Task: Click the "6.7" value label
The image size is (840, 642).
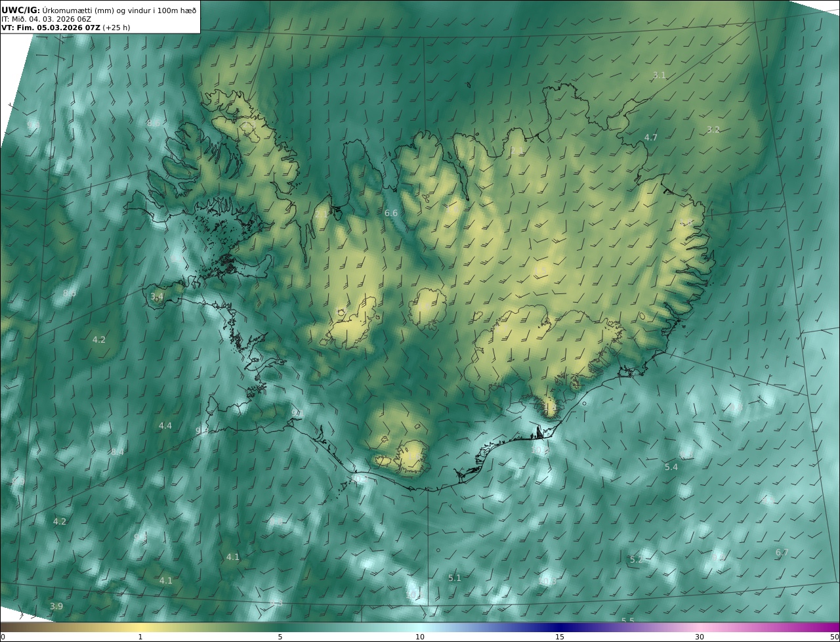Action: pyautogui.click(x=782, y=553)
